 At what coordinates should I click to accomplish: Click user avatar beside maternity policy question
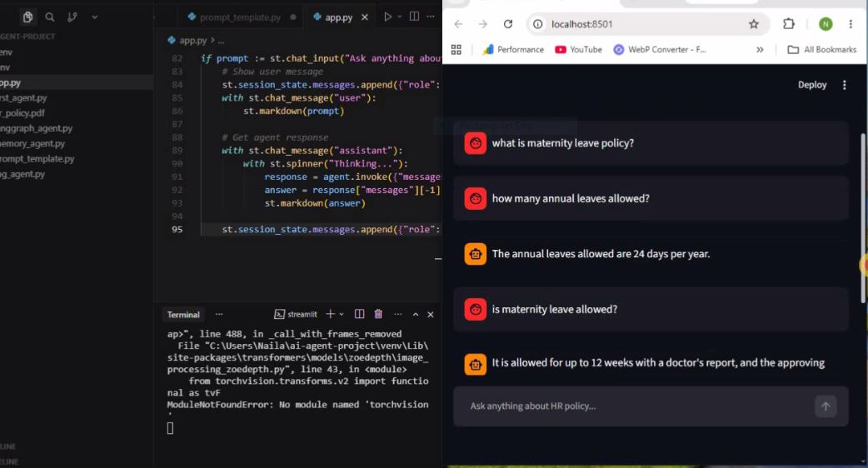pyautogui.click(x=475, y=143)
